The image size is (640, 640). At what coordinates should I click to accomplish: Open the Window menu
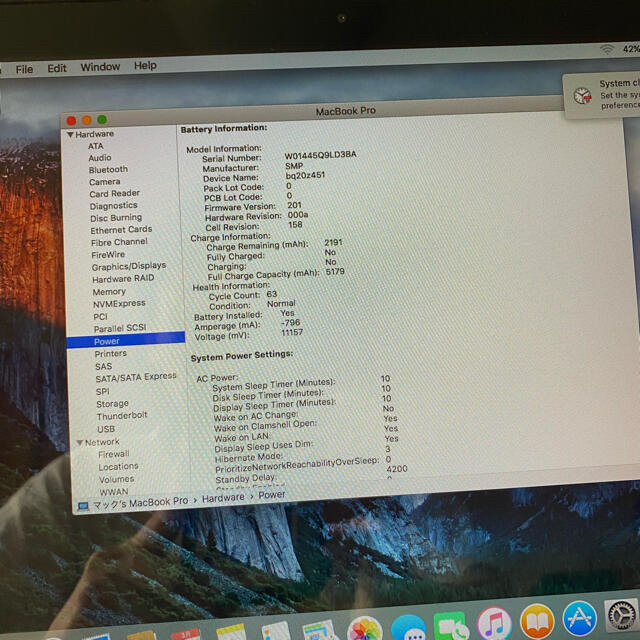point(100,67)
